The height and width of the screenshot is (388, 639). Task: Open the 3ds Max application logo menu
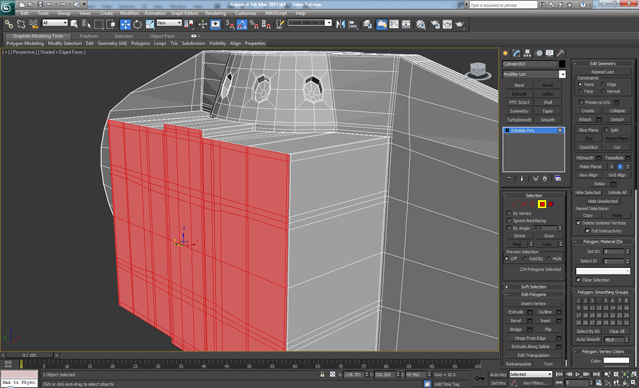pyautogui.click(x=8, y=8)
